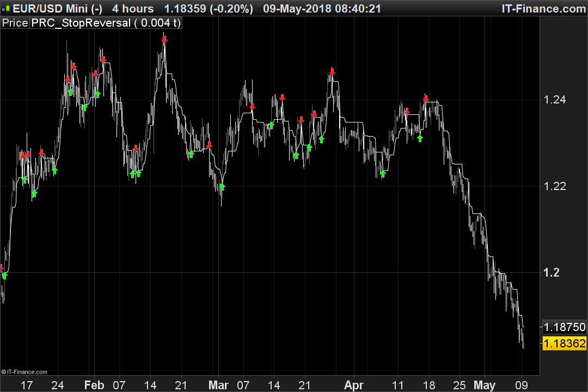Click the 1.22 price axis label
This screenshot has height=392, width=588.
555,186
